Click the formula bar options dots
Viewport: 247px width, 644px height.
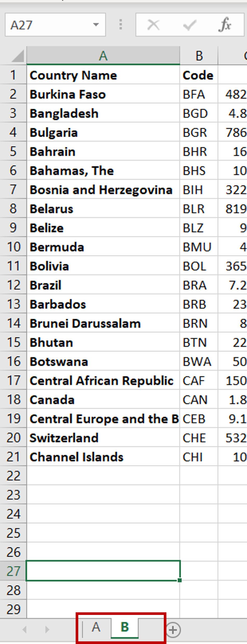(120, 25)
